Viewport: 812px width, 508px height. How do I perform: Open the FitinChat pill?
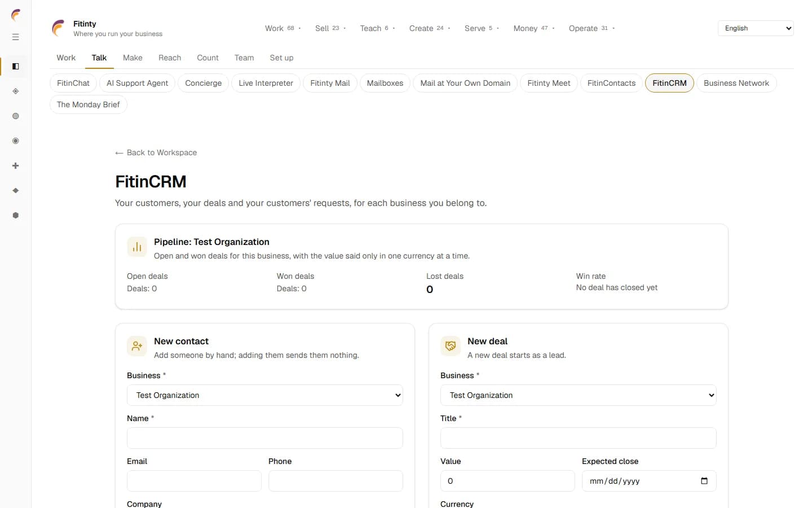point(73,83)
